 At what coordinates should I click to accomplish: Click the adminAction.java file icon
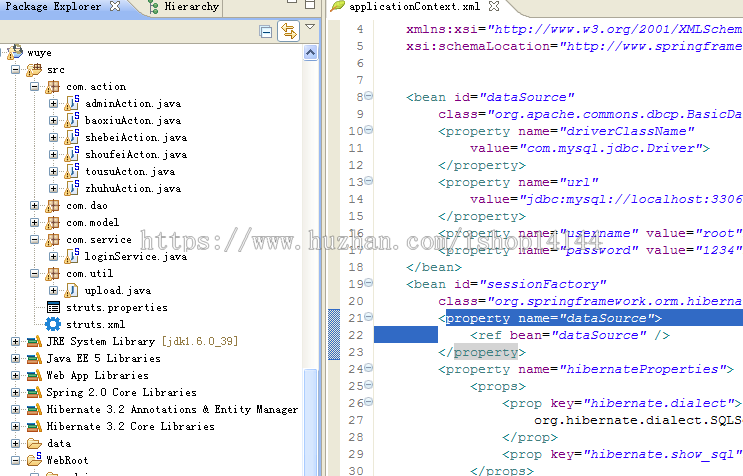pos(72,103)
